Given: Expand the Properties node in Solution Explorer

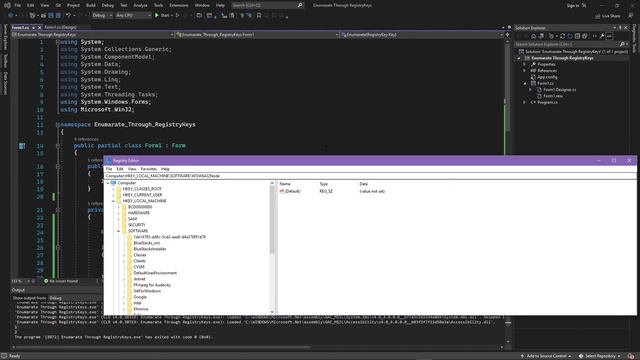Looking at the screenshot, I should tap(524, 64).
